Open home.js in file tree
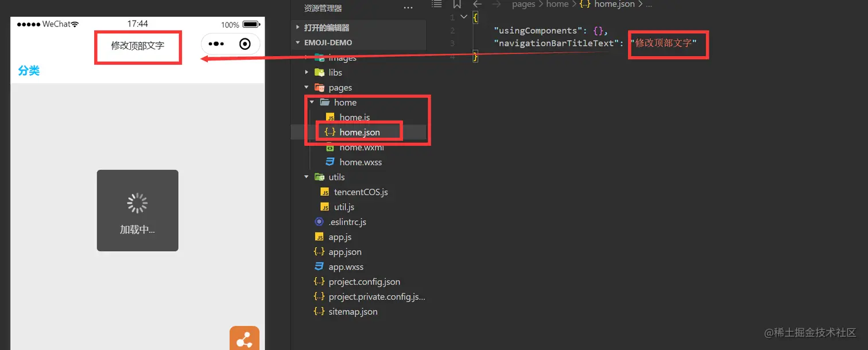 point(355,117)
